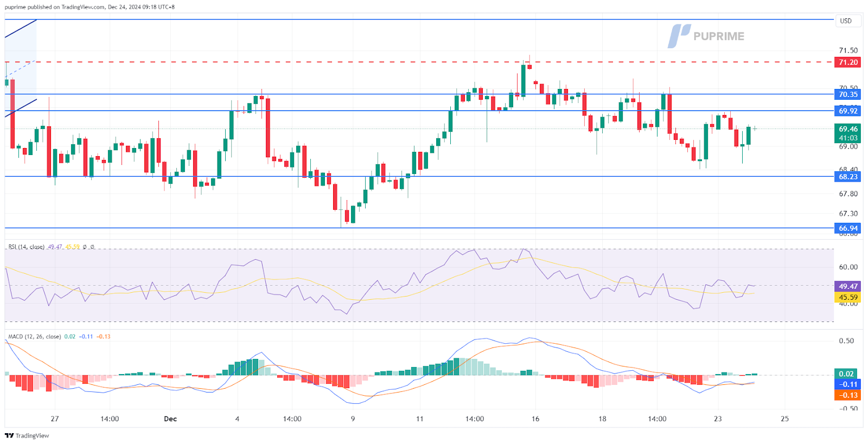This screenshot has height=444, width=868.
Task: Click the 69.00 price axis tick
Action: [x=848, y=146]
